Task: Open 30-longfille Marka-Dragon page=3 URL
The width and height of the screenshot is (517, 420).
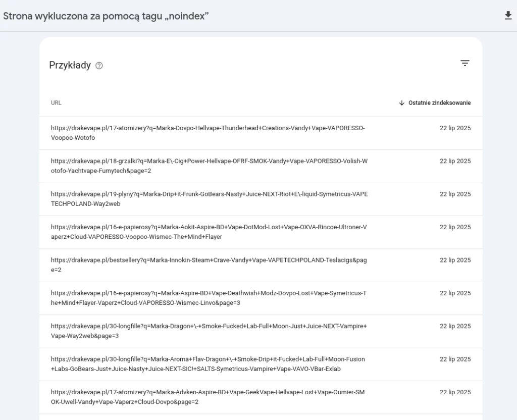Action: (209, 331)
